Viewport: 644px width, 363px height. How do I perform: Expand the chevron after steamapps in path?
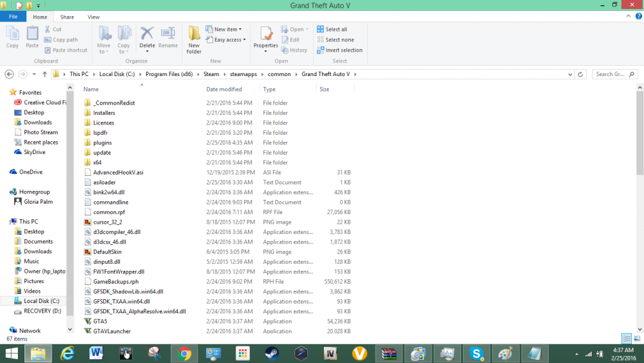click(263, 74)
